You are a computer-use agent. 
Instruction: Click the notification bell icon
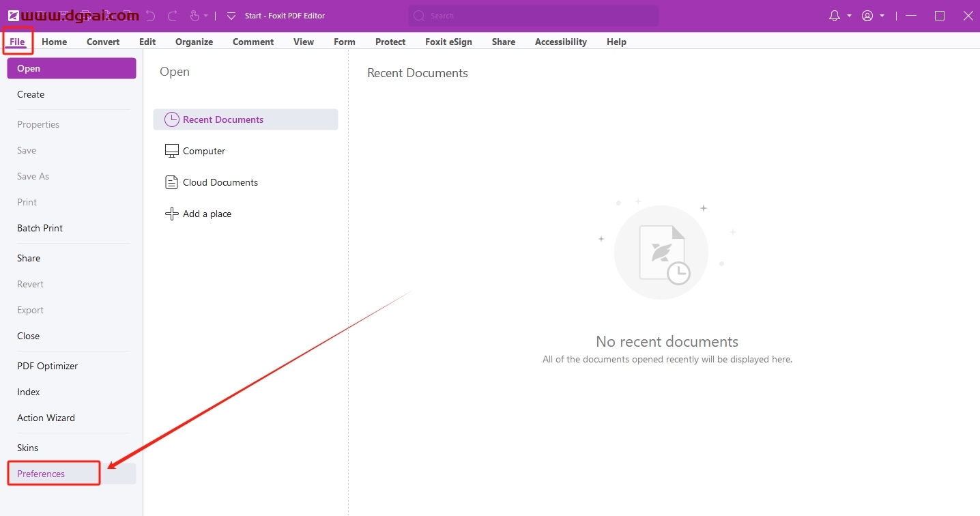click(x=834, y=16)
